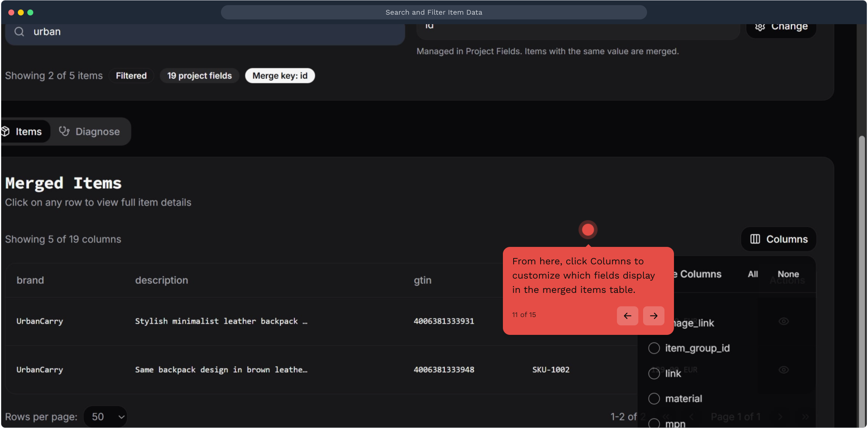Toggle the link column visibility

coord(654,373)
